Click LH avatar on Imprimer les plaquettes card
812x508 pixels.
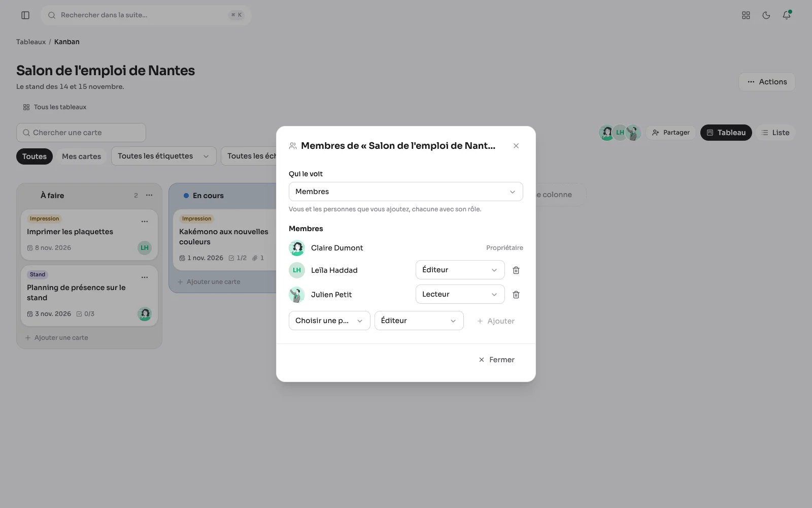pos(145,248)
